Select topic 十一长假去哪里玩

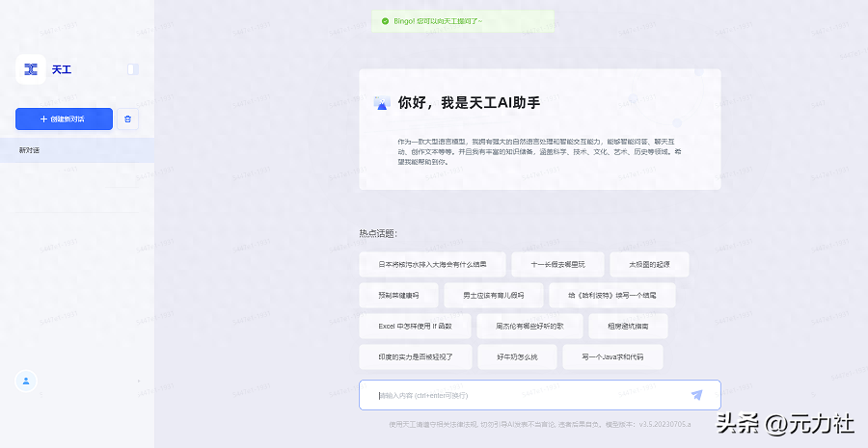(557, 264)
